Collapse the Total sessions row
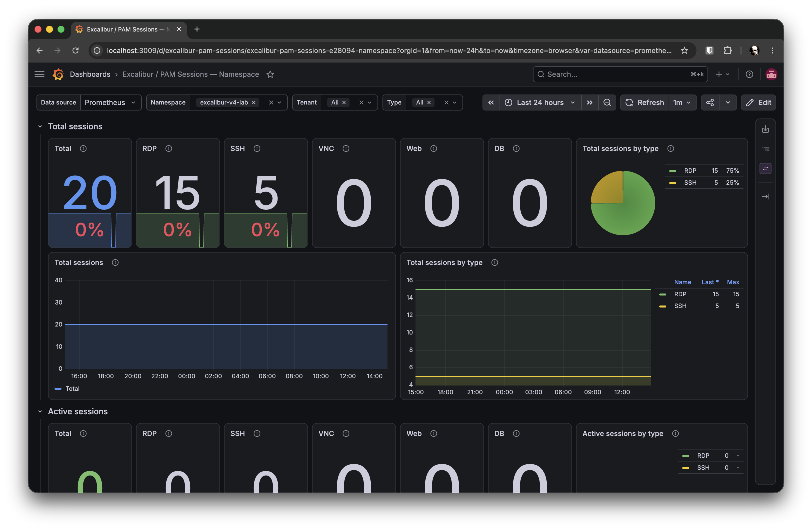The width and height of the screenshot is (812, 530). click(40, 126)
